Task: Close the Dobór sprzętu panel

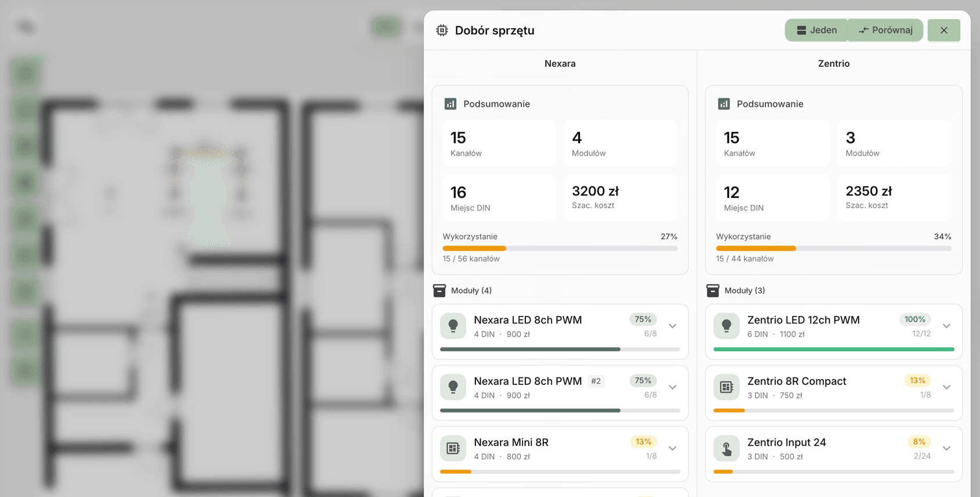Action: 943,30
